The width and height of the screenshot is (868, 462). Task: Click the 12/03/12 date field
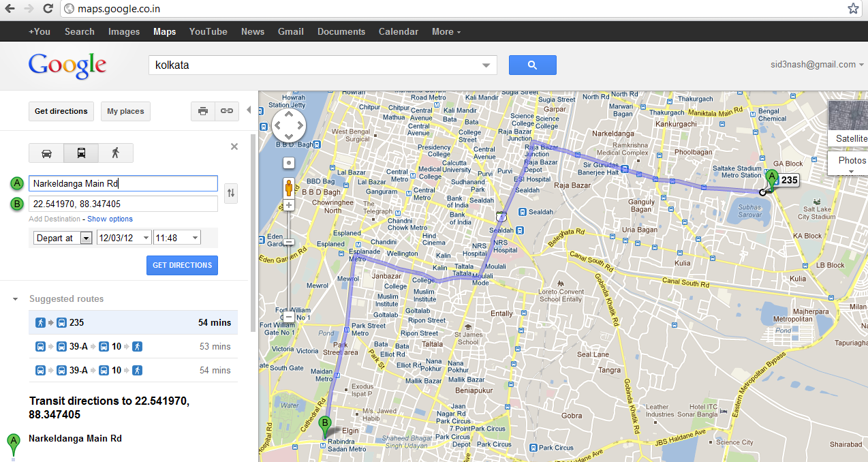[x=125, y=238]
